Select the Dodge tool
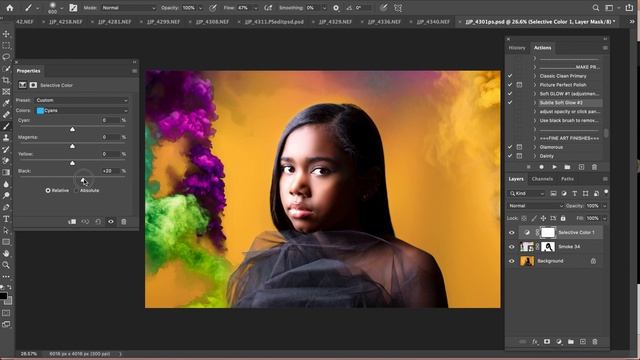The image size is (640, 360). pyautogui.click(x=6, y=196)
